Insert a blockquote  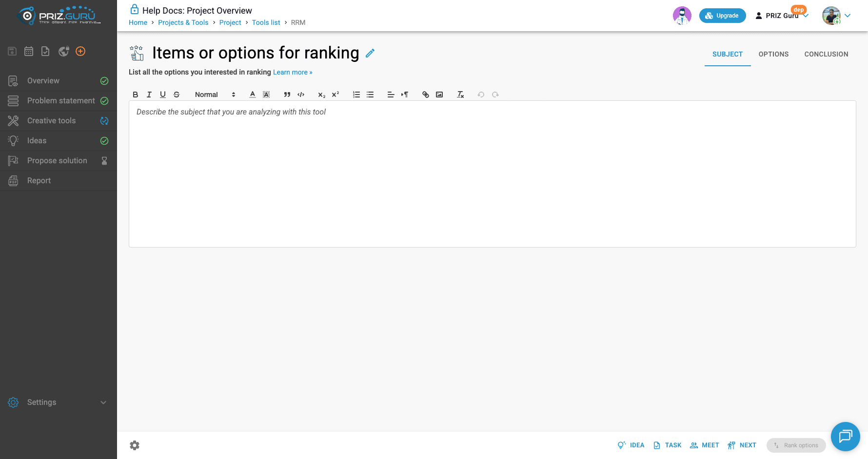(x=287, y=95)
